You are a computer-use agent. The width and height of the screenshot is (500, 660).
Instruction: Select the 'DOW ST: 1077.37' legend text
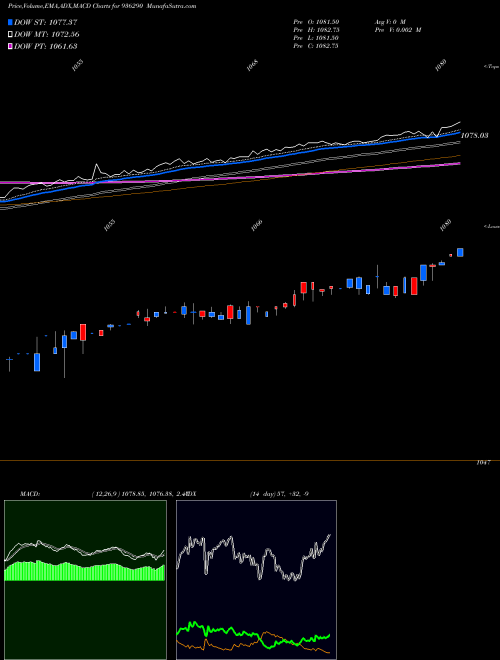pos(46,22)
